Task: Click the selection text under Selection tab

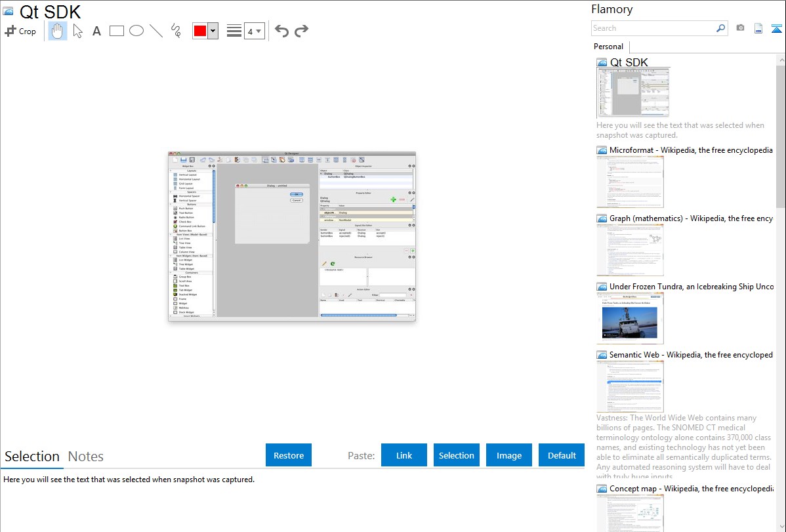Action: click(129, 480)
